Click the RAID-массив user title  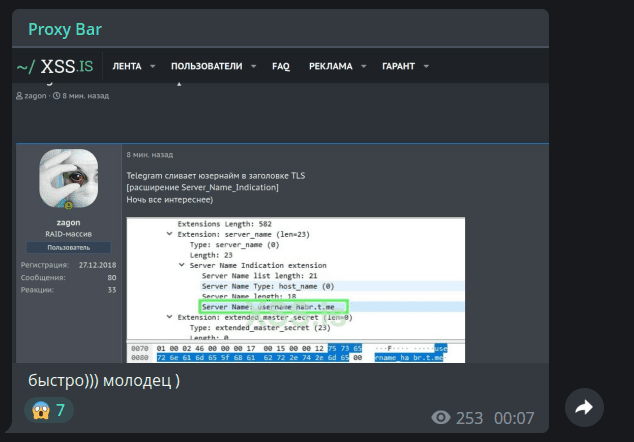(68, 234)
